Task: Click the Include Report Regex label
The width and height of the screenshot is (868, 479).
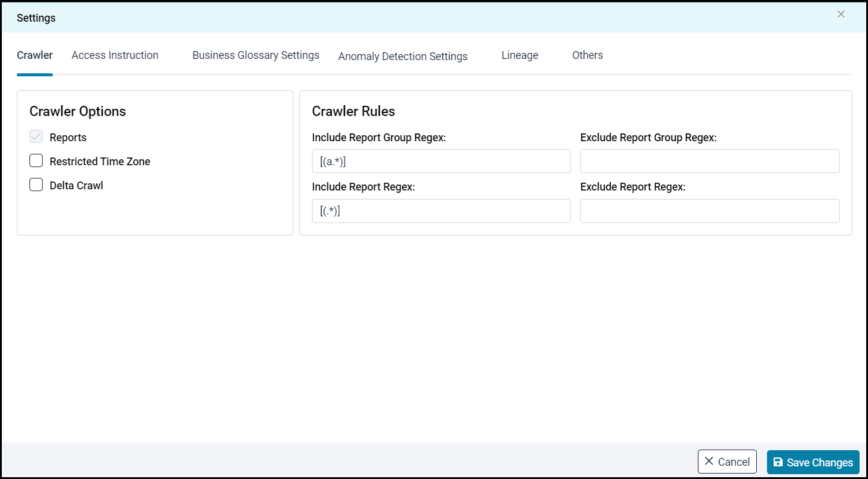Action: click(x=364, y=187)
